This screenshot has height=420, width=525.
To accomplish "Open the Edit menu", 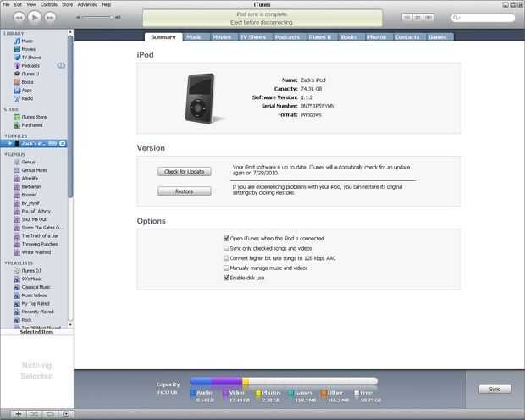I will tap(18, 5).
